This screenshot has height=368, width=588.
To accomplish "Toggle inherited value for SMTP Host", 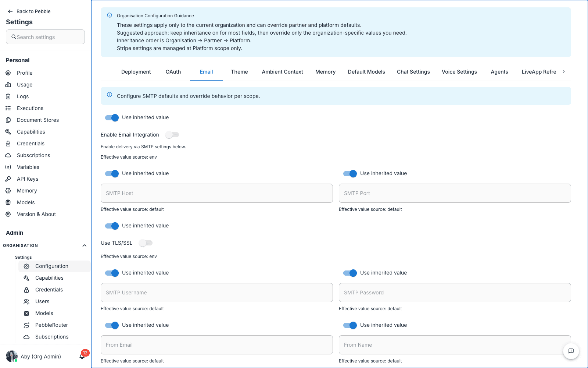I will pyautogui.click(x=112, y=173).
